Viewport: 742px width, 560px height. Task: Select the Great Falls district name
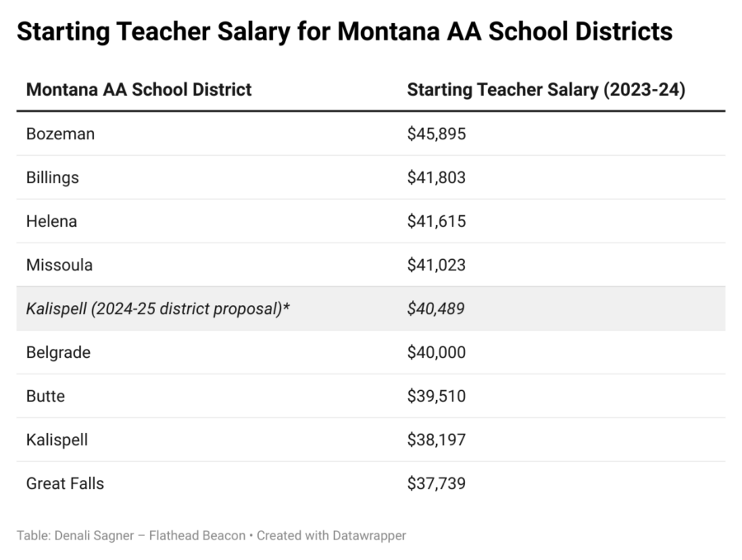[65, 483]
